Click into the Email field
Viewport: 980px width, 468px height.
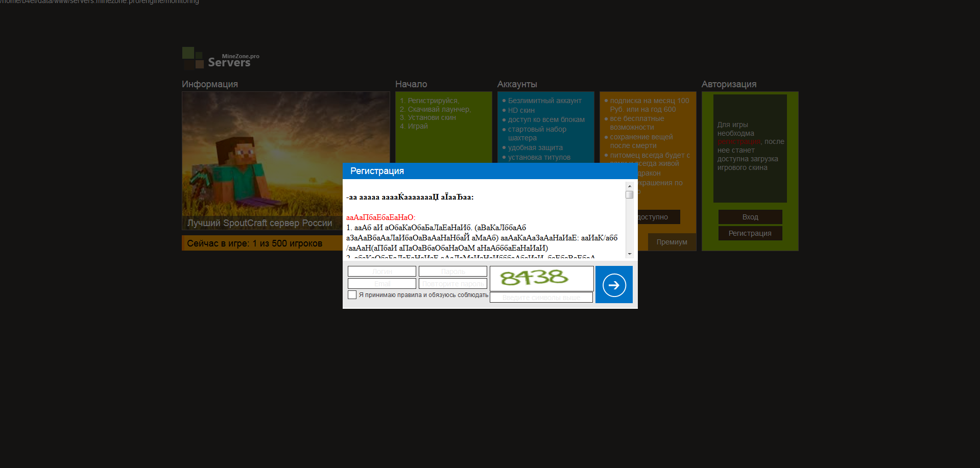click(382, 284)
